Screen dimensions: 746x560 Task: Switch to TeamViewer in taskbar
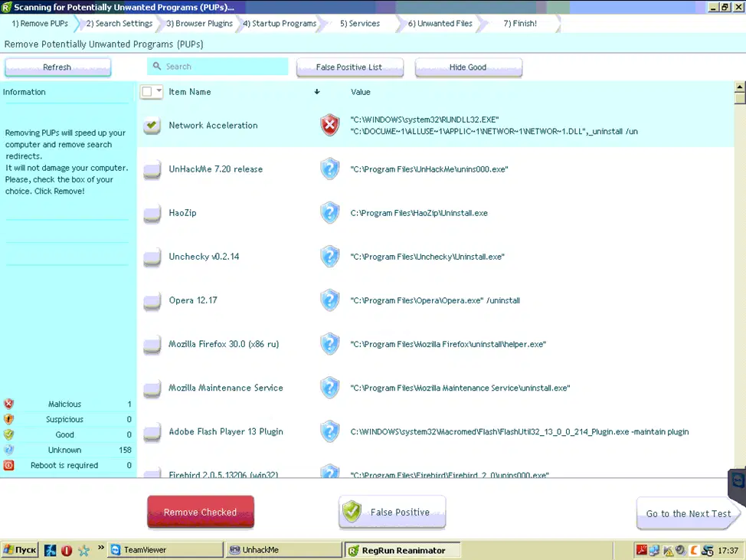pos(165,550)
